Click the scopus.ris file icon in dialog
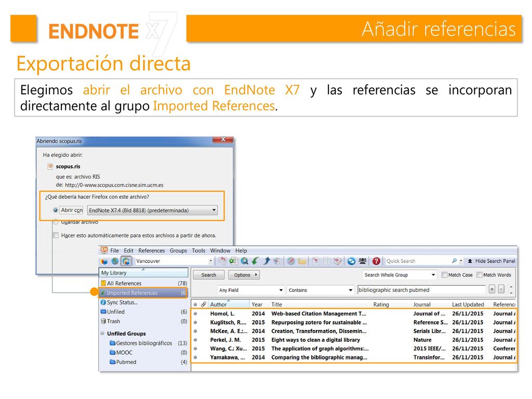This screenshot has width=532, height=399. tap(50, 166)
